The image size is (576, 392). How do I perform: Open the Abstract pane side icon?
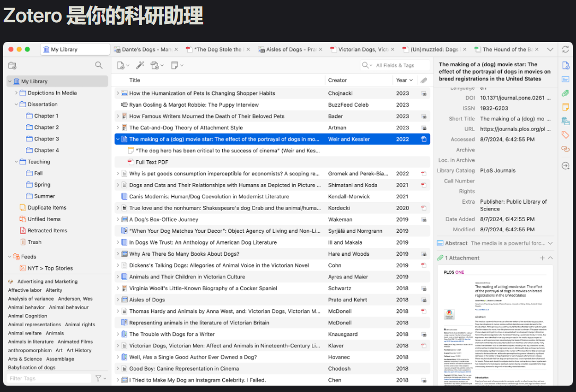(565, 80)
